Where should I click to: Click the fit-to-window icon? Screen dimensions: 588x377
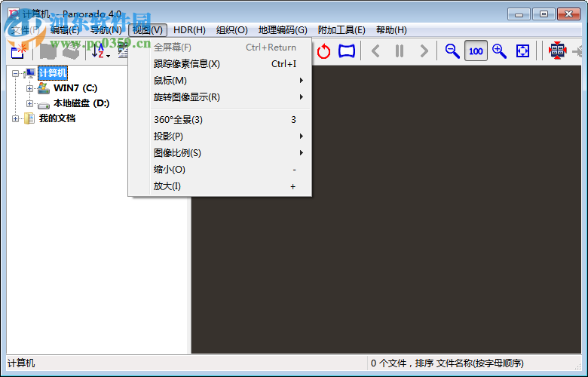click(x=522, y=51)
